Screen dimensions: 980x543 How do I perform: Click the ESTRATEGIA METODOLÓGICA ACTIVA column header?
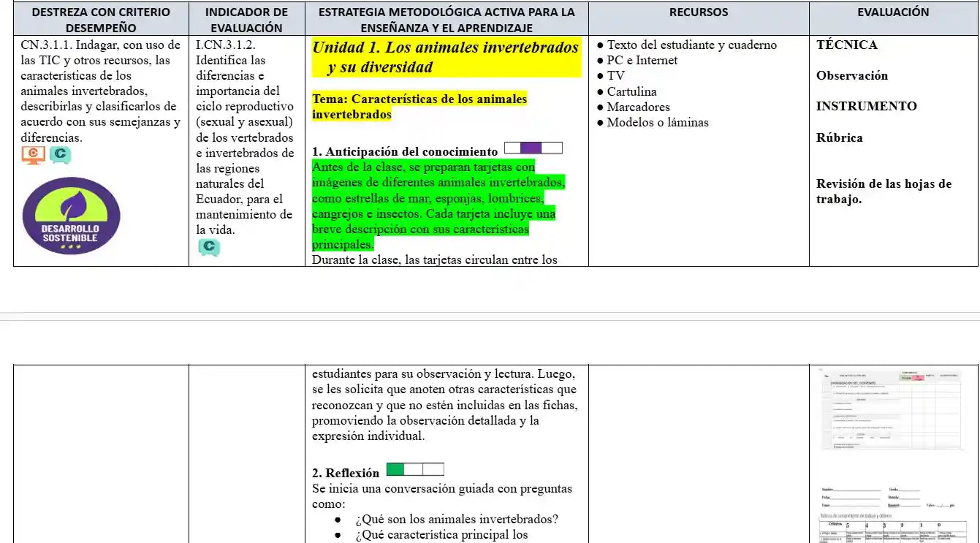pos(447,20)
